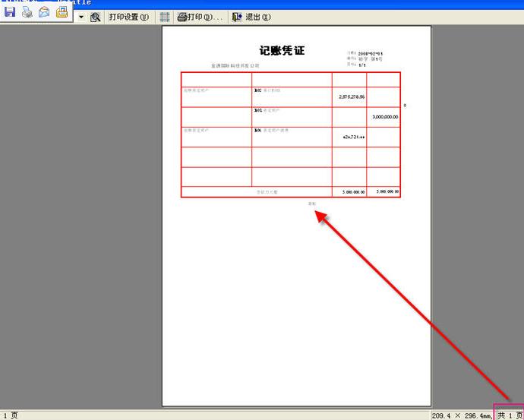Click the magnifier zoom preview icon

coord(95,17)
